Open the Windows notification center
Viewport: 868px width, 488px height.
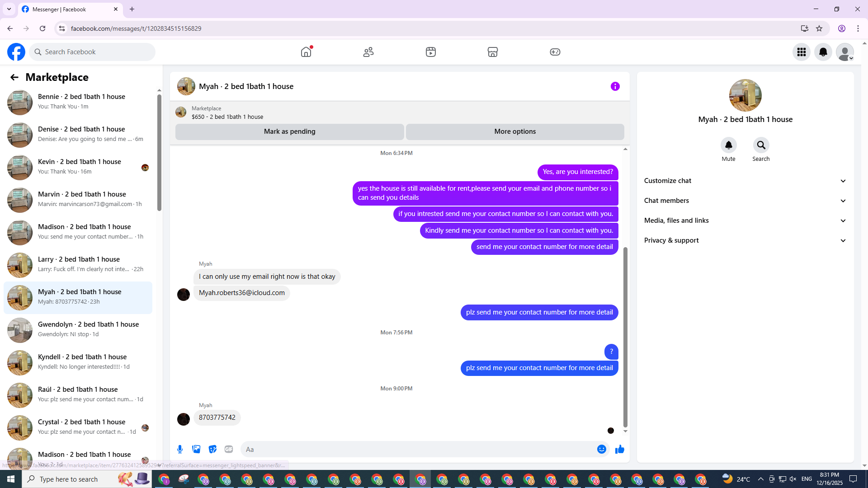(853, 479)
